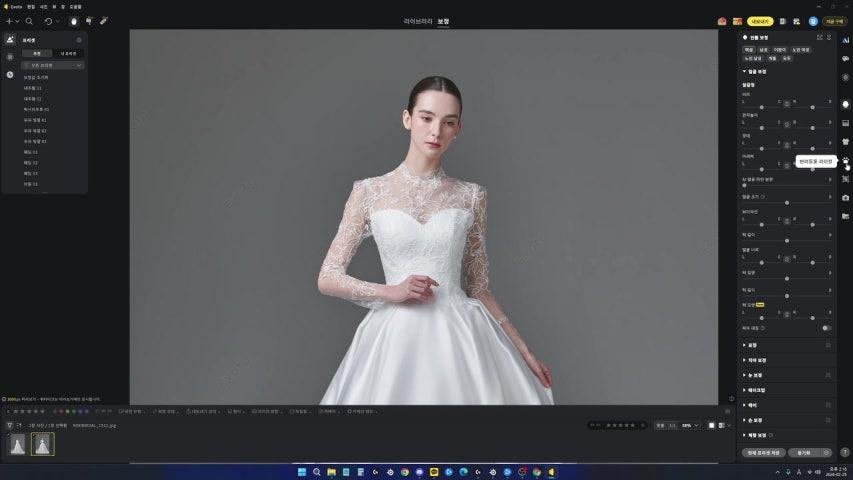Open the AI tools icon in right sidebar
Image resolution: width=853 pixels, height=480 pixels.
tap(845, 40)
